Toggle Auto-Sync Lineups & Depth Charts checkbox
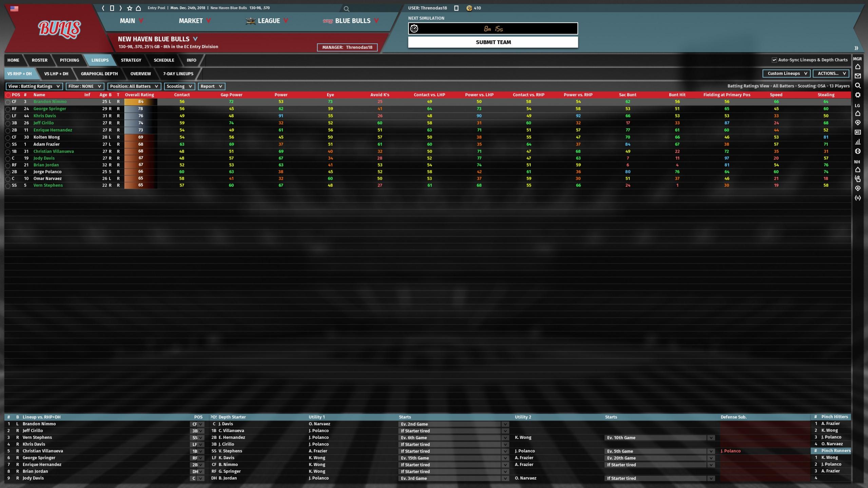The image size is (868, 488). [x=774, y=60]
